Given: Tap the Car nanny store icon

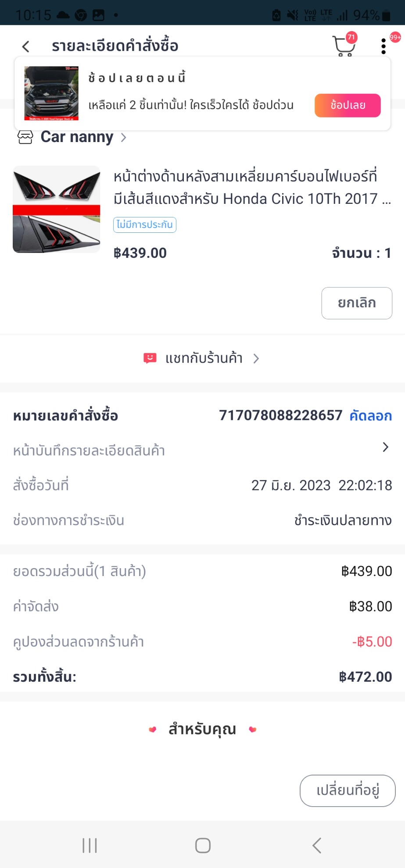Looking at the screenshot, I should (25, 137).
